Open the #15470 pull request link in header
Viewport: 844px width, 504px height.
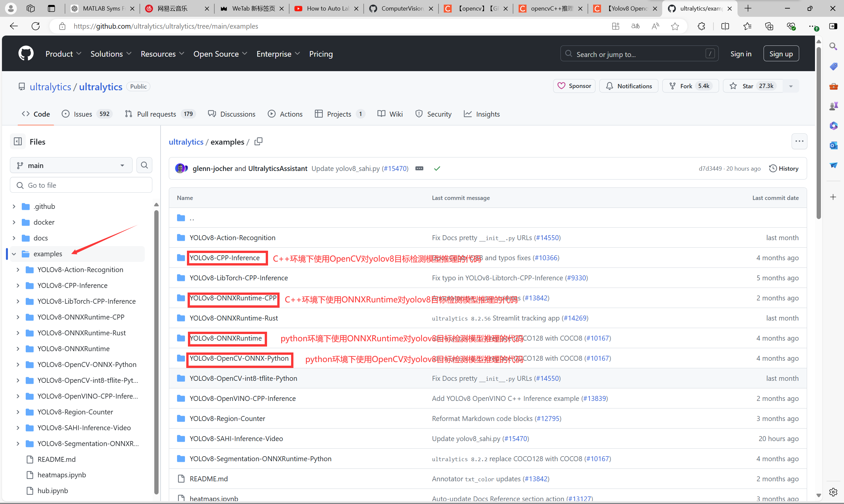395,168
